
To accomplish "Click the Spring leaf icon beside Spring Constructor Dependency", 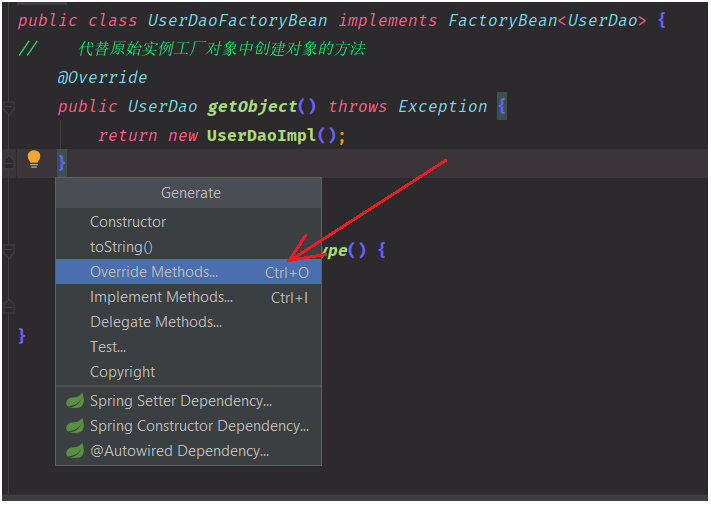I will [x=75, y=426].
